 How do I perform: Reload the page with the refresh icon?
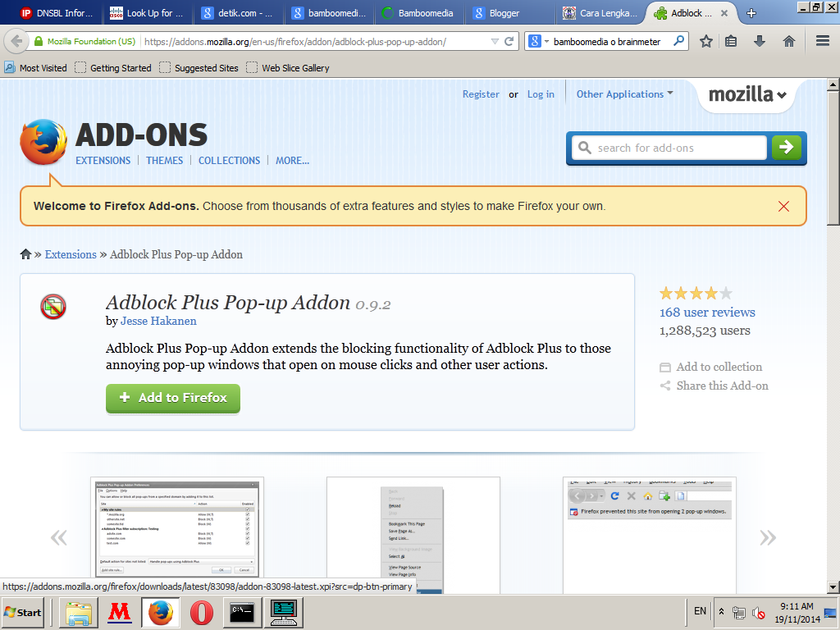coord(509,41)
